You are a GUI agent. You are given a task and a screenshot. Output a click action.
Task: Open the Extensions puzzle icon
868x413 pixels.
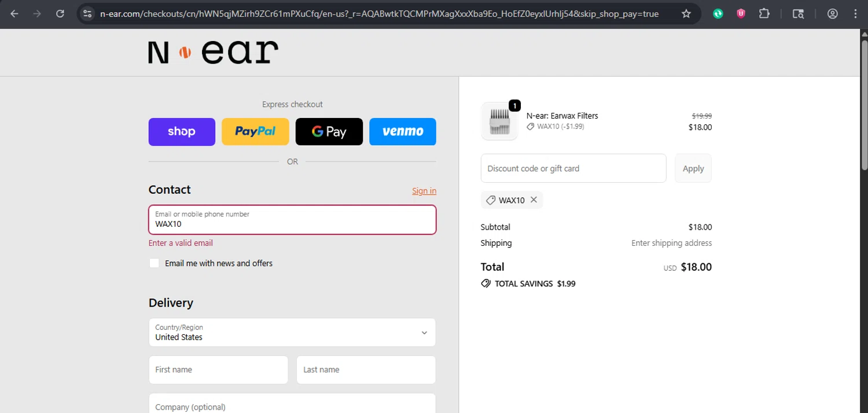pyautogui.click(x=764, y=14)
